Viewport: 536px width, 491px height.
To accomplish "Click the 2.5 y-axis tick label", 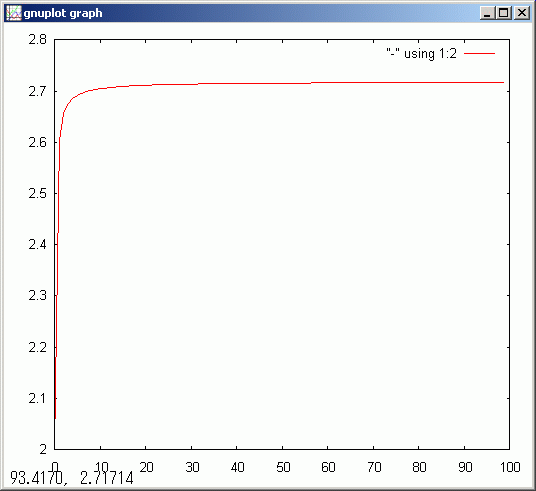I will point(38,194).
